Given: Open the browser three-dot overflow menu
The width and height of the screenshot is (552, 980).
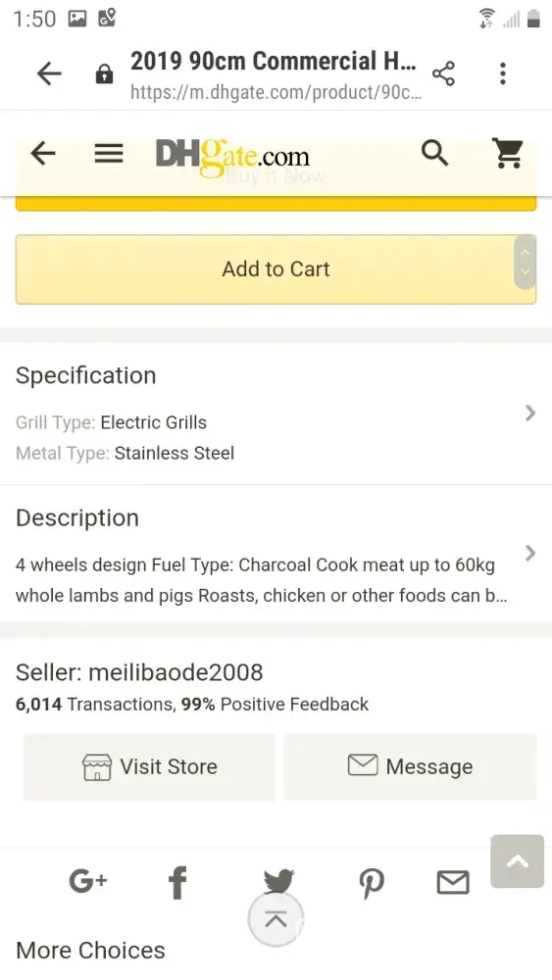Looking at the screenshot, I should click(503, 73).
